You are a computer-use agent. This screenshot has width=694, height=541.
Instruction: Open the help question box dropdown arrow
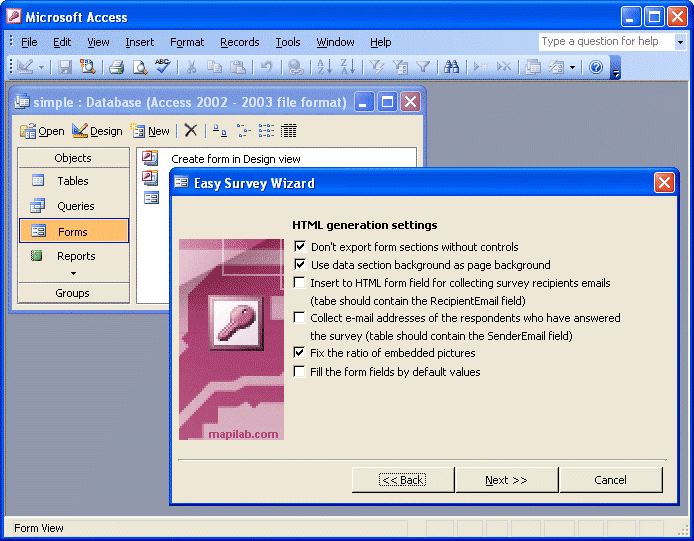[x=680, y=42]
